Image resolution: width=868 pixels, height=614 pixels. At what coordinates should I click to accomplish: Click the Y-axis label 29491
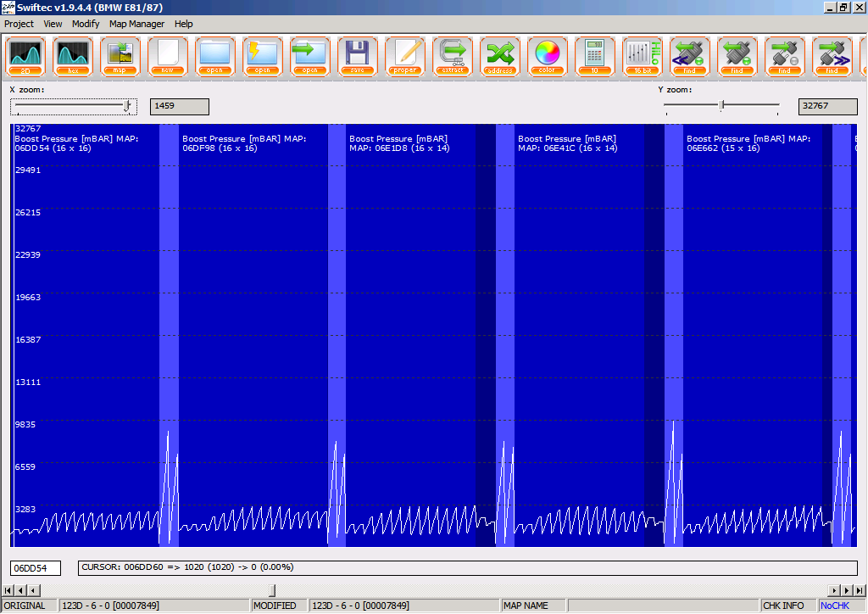click(x=28, y=170)
